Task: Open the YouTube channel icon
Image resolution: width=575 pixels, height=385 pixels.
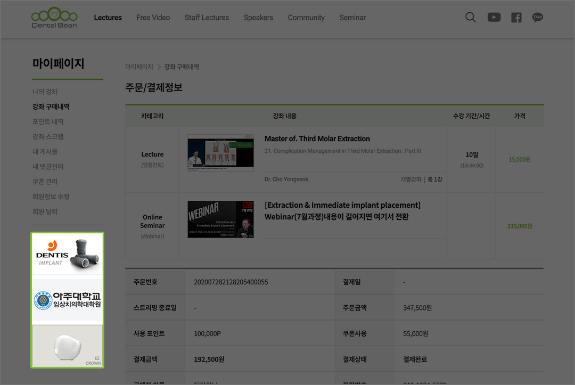Action: coord(494,17)
